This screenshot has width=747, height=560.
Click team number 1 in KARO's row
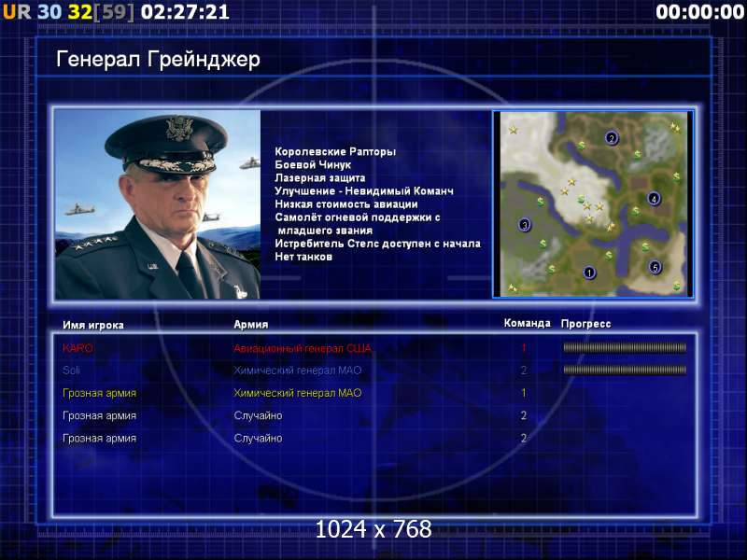[x=524, y=348]
